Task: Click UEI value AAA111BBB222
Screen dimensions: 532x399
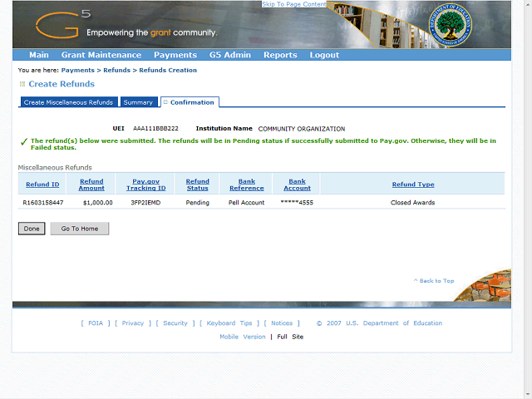Action: click(x=155, y=129)
